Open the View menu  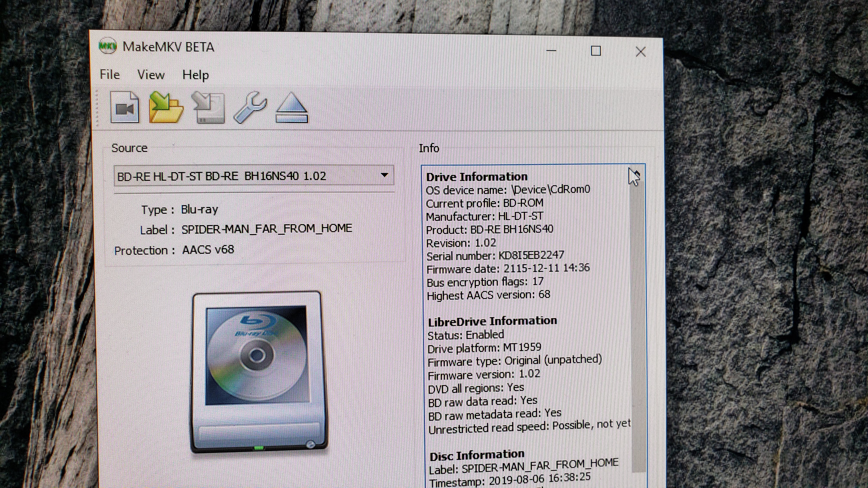click(x=151, y=75)
